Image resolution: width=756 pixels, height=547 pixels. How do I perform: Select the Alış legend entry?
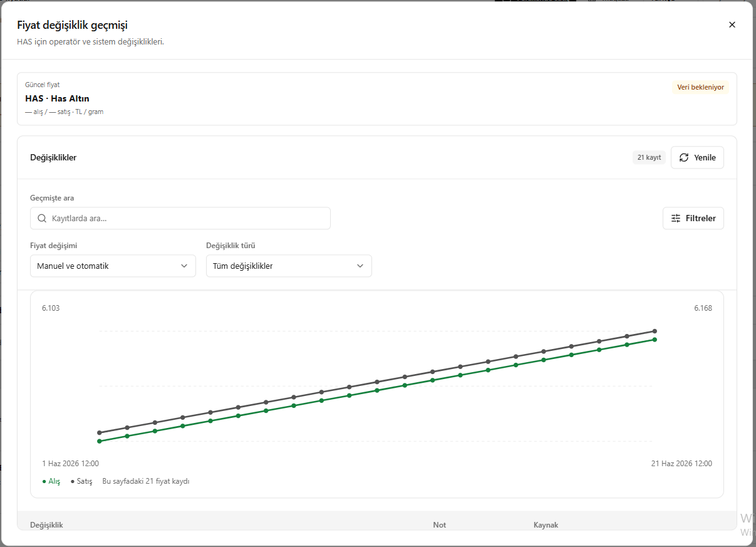tap(51, 481)
